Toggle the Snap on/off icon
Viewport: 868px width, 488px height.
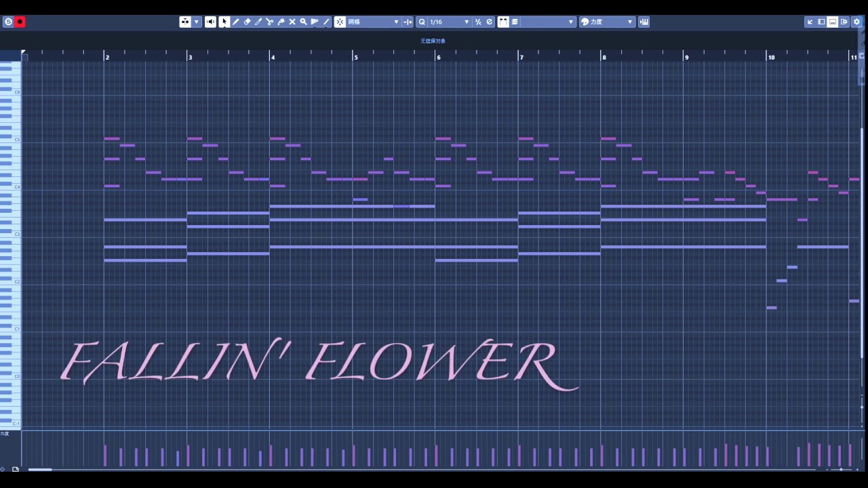340,22
